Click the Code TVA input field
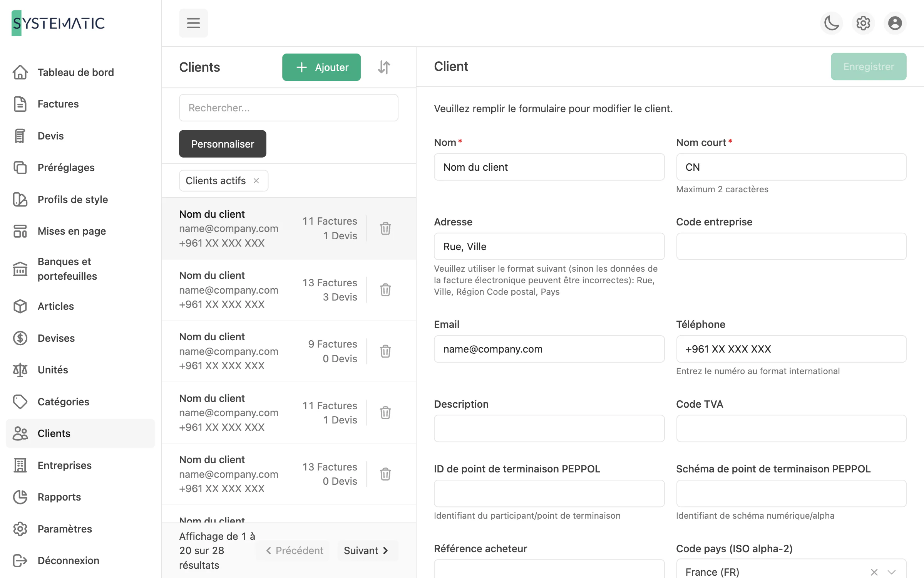Viewport: 924px width, 578px height. coord(791,428)
